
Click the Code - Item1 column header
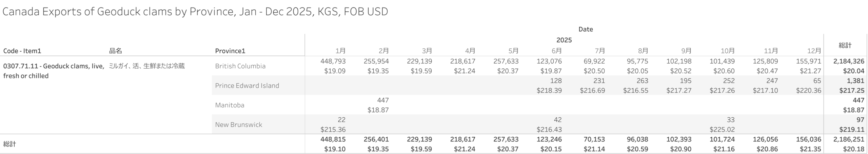click(22, 51)
